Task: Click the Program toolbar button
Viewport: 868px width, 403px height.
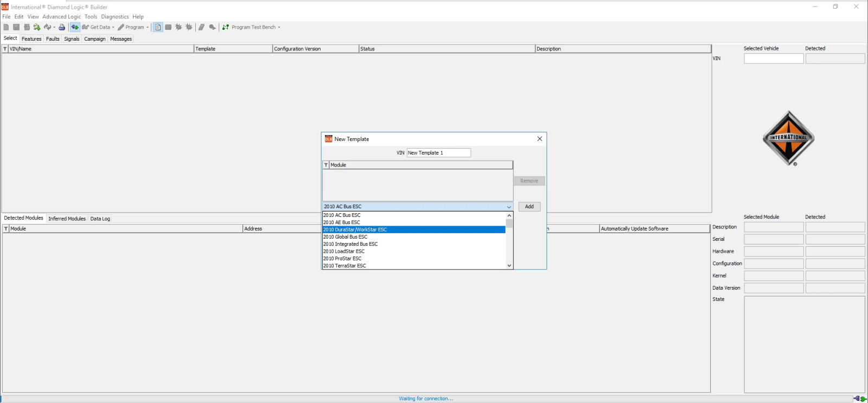Action: point(131,27)
